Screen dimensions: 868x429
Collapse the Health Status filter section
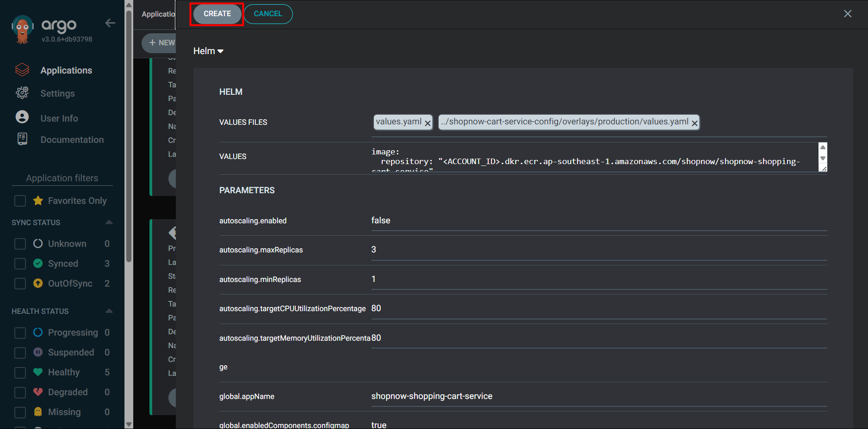(109, 311)
